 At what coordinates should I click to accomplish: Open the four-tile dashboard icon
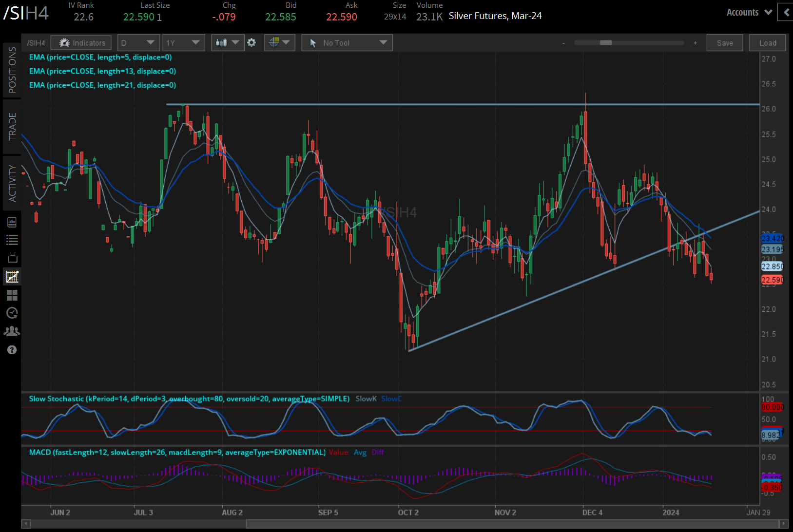coord(12,295)
